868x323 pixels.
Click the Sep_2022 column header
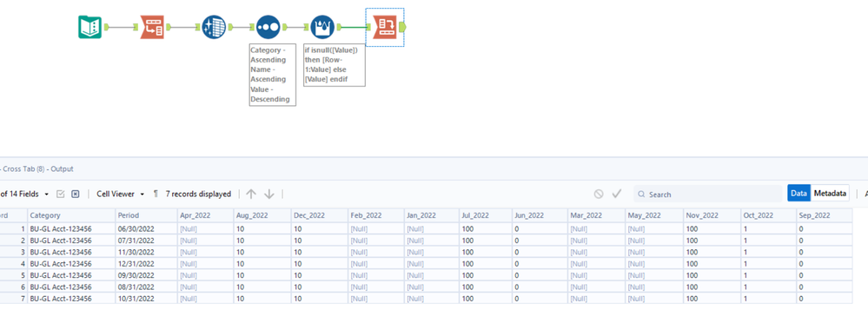(x=824, y=215)
